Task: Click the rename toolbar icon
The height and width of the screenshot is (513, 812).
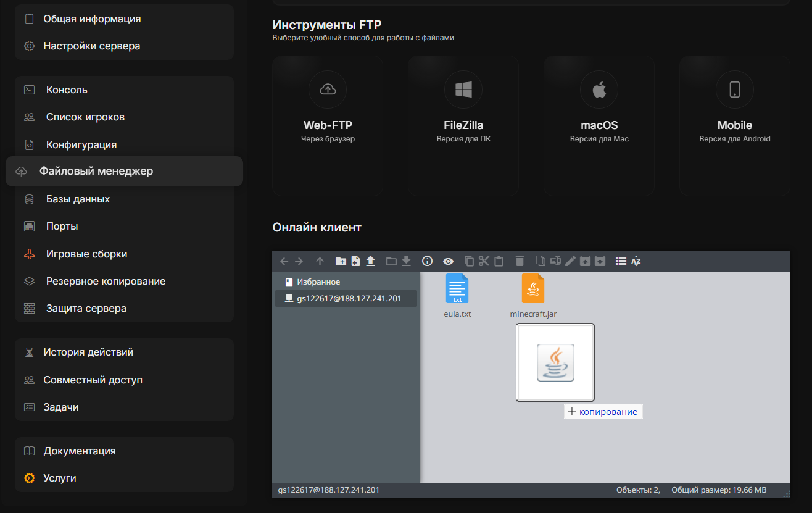Action: point(555,261)
